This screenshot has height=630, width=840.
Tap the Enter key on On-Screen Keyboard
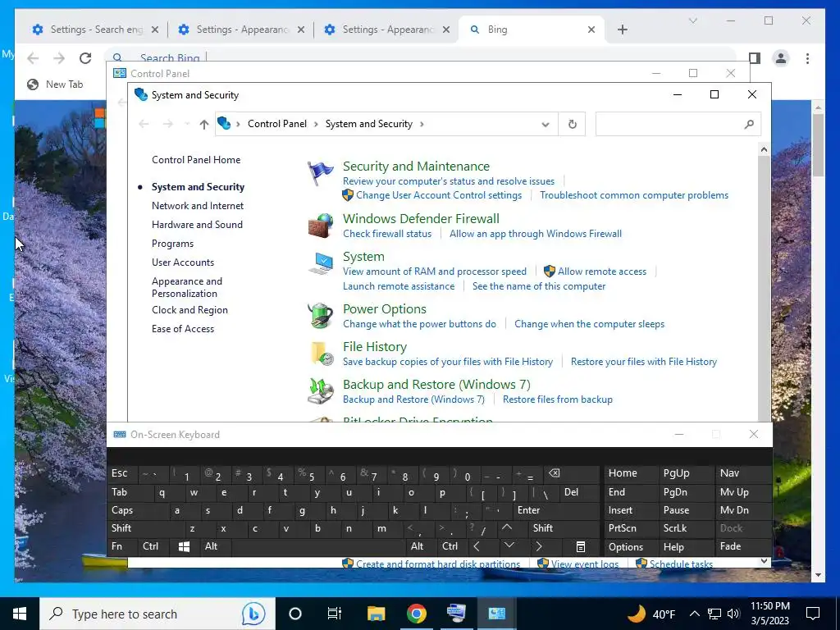557,510
